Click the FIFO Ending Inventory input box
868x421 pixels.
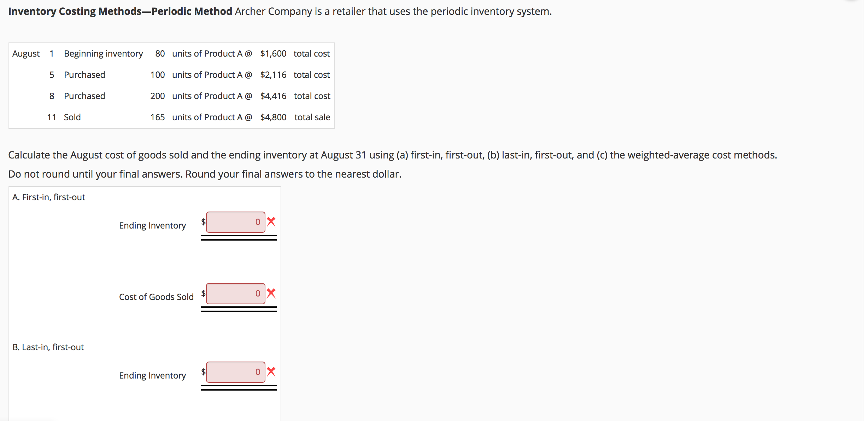235,222
